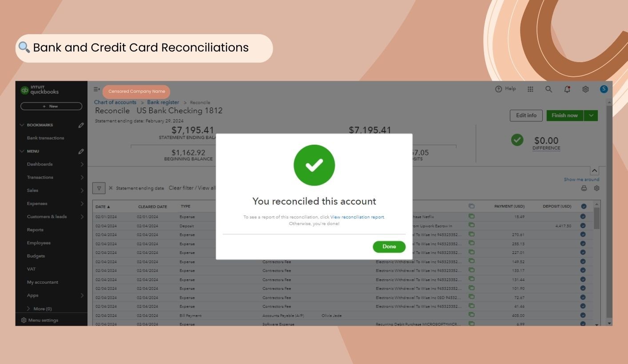Uncheck the cleared circle on the 15.49 row
This screenshot has width=628, height=364.
(583, 217)
